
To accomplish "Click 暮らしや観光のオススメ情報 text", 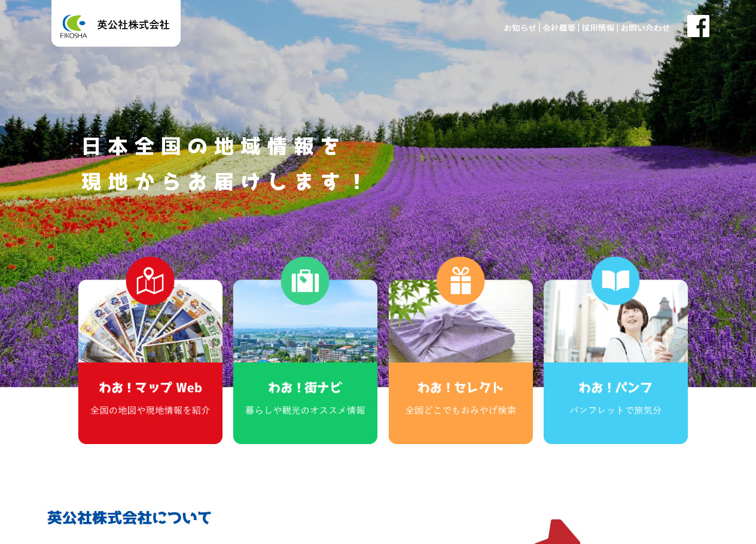I will coord(305,411).
